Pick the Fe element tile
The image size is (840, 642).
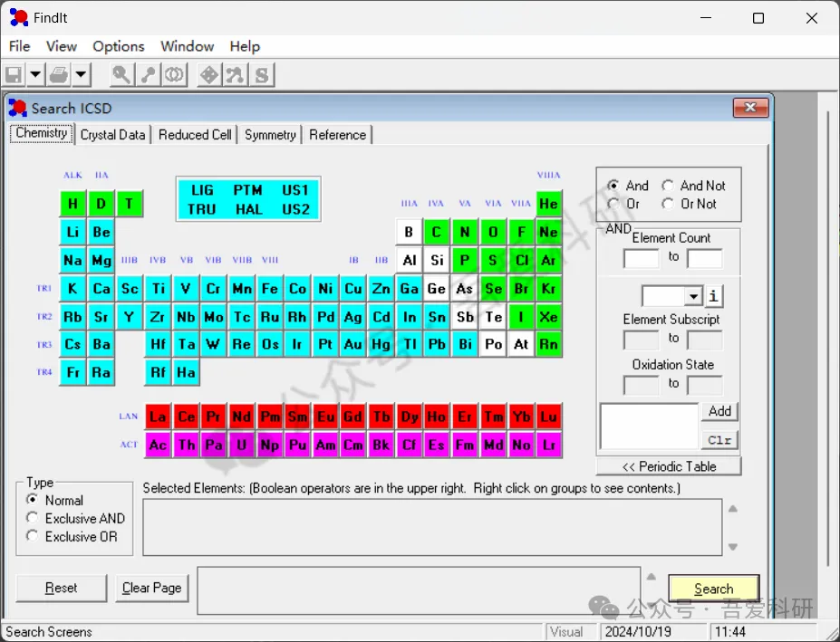269,289
